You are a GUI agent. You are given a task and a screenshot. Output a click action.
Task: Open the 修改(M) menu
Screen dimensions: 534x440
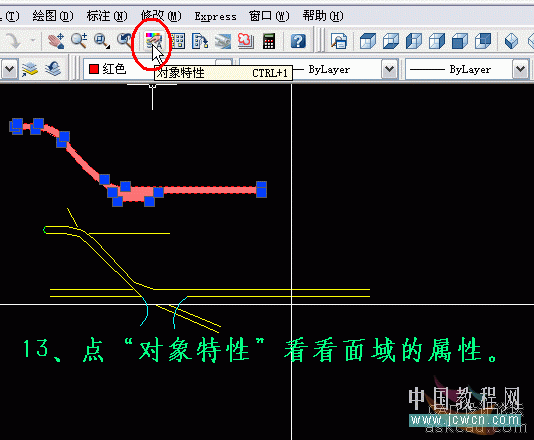point(161,16)
